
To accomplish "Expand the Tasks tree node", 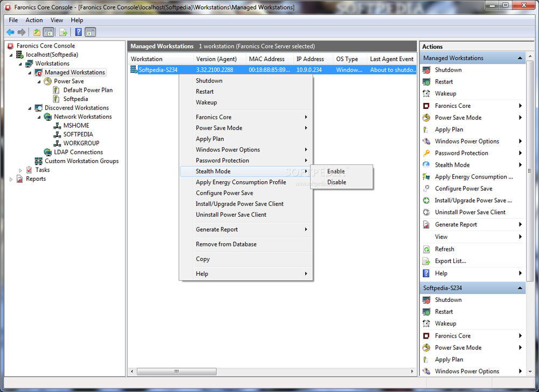I will click(20, 170).
